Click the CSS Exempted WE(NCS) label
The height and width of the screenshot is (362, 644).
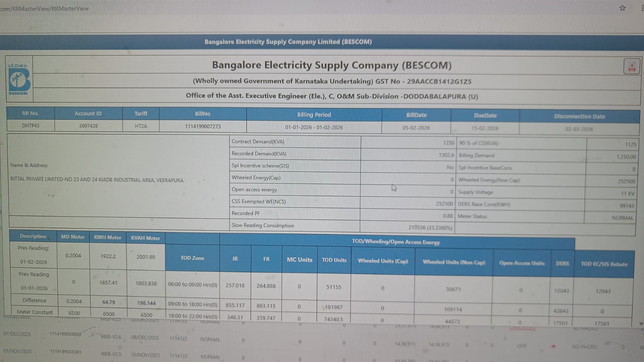(x=259, y=202)
